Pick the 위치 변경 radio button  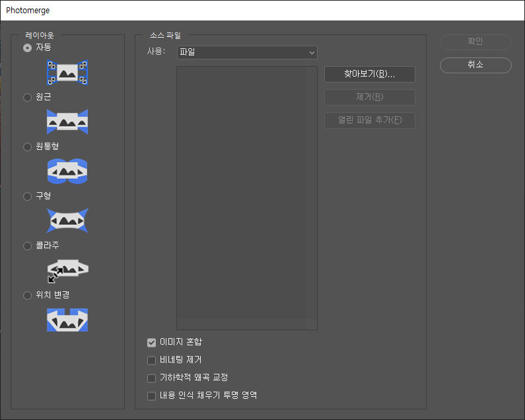click(28, 295)
